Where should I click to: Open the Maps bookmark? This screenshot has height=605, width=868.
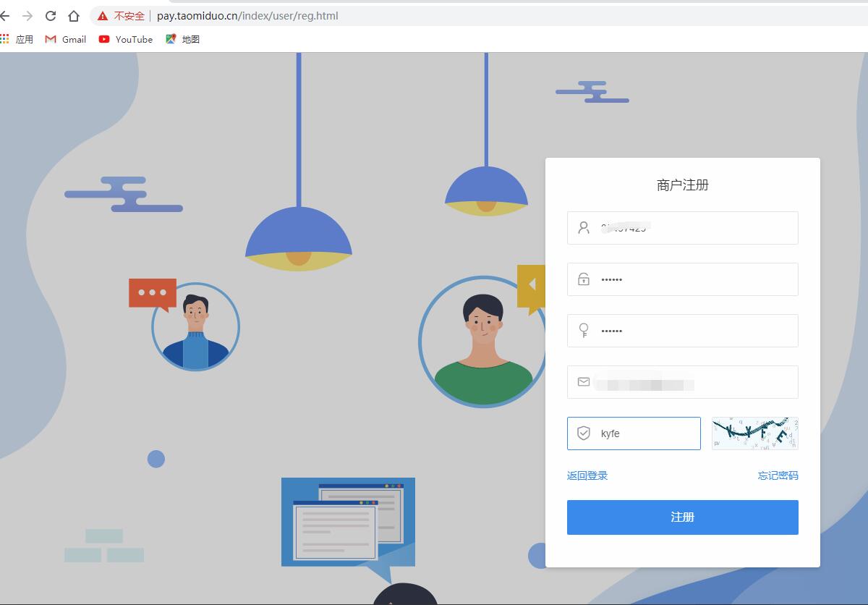pos(182,39)
